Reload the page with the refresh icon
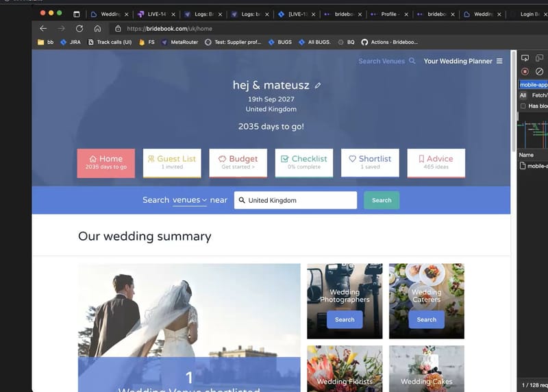 (79, 28)
